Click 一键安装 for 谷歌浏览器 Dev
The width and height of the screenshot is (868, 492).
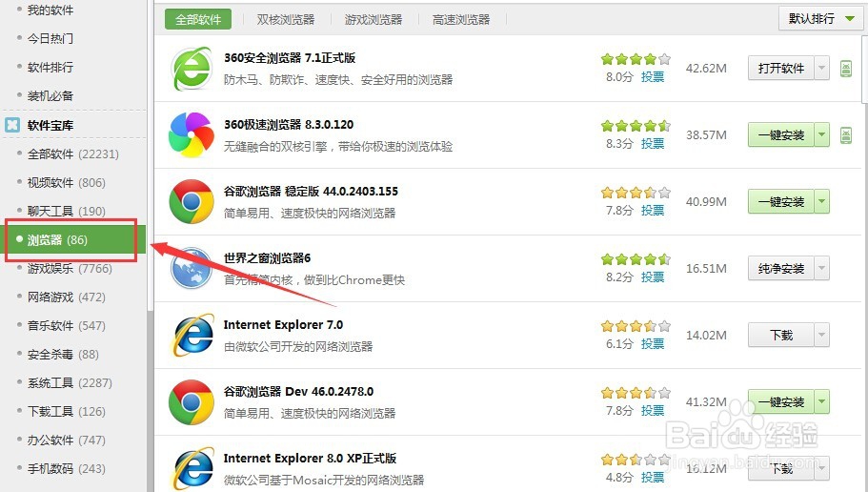[781, 401]
